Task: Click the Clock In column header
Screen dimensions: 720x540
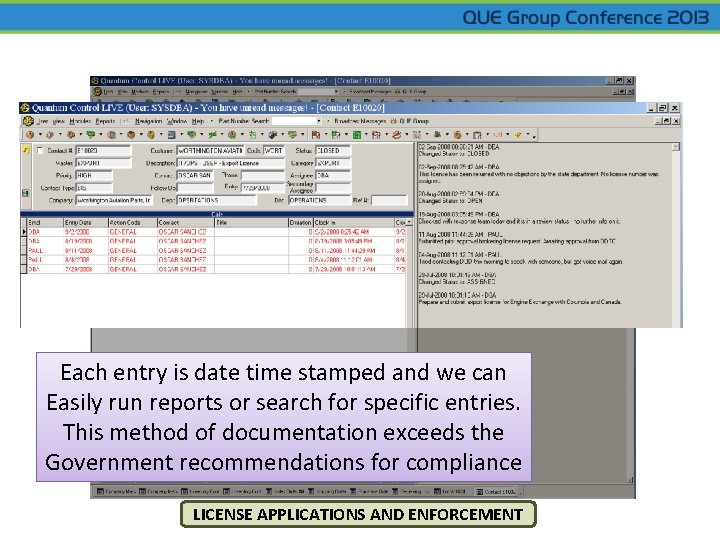Action: pos(354,222)
